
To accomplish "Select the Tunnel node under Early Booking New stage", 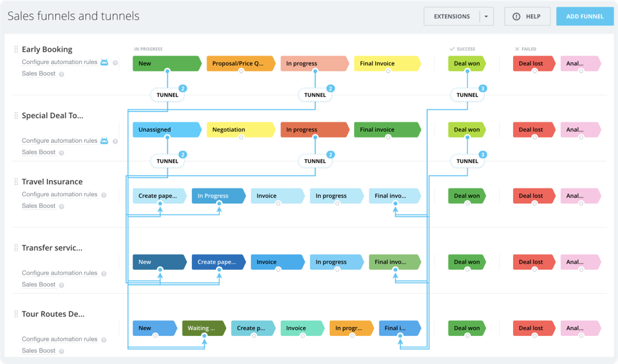I will click(167, 95).
